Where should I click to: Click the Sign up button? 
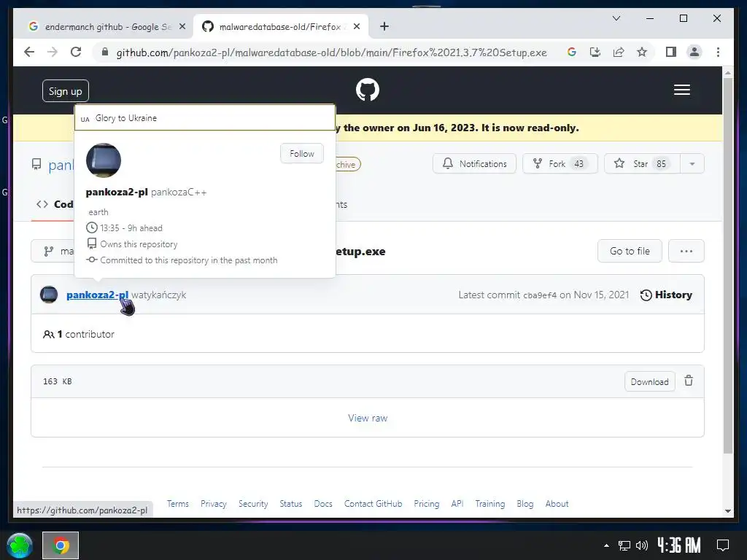(65, 91)
